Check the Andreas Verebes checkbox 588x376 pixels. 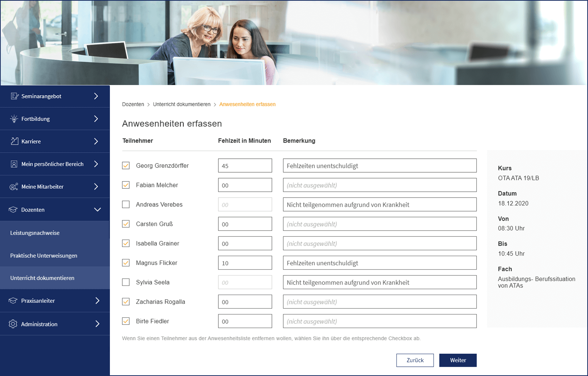(x=126, y=204)
